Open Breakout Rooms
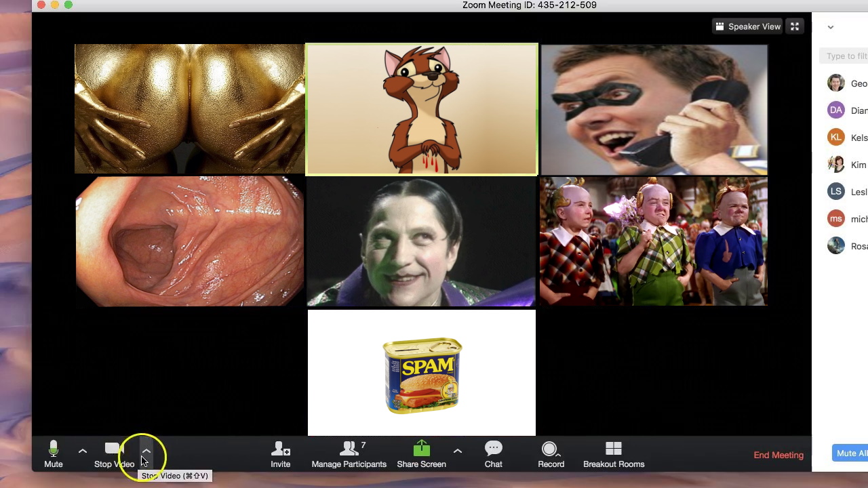The height and width of the screenshot is (488, 868). point(613,454)
